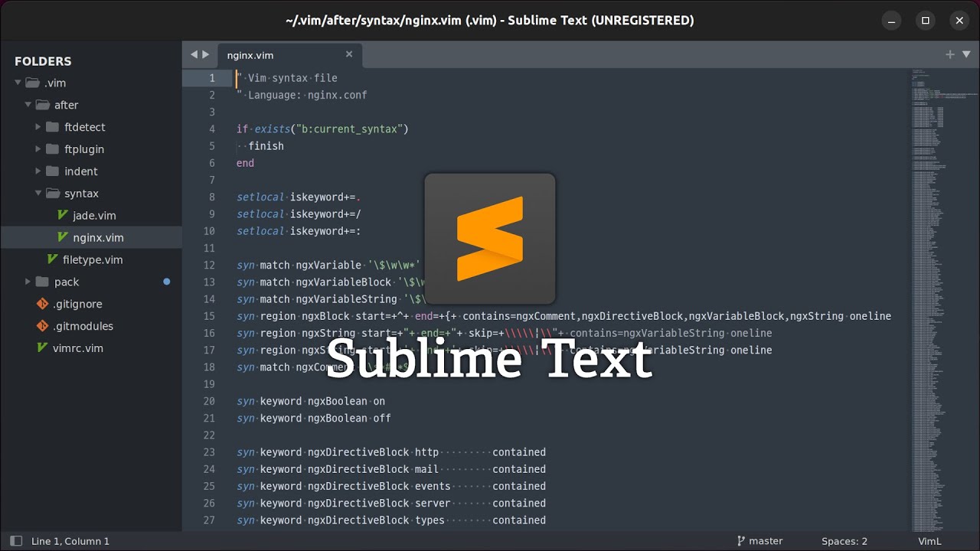Click 'Language: nginx.conf' comment on line 2

pyautogui.click(x=308, y=95)
